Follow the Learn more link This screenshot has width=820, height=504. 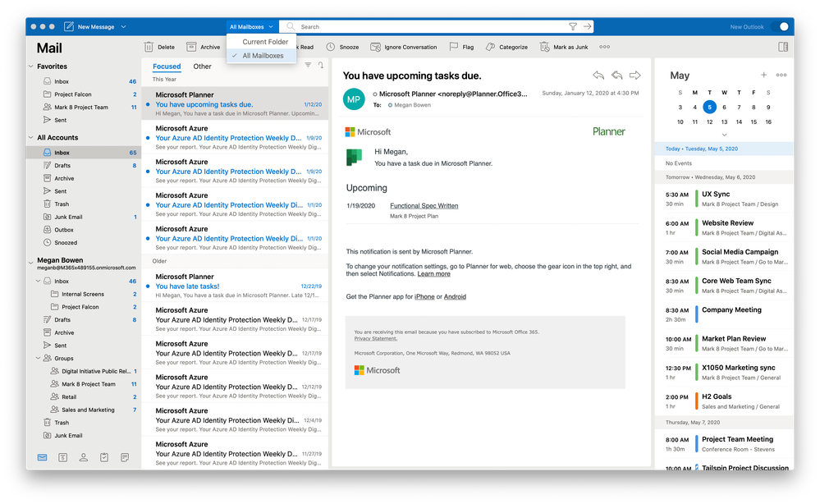(433, 274)
